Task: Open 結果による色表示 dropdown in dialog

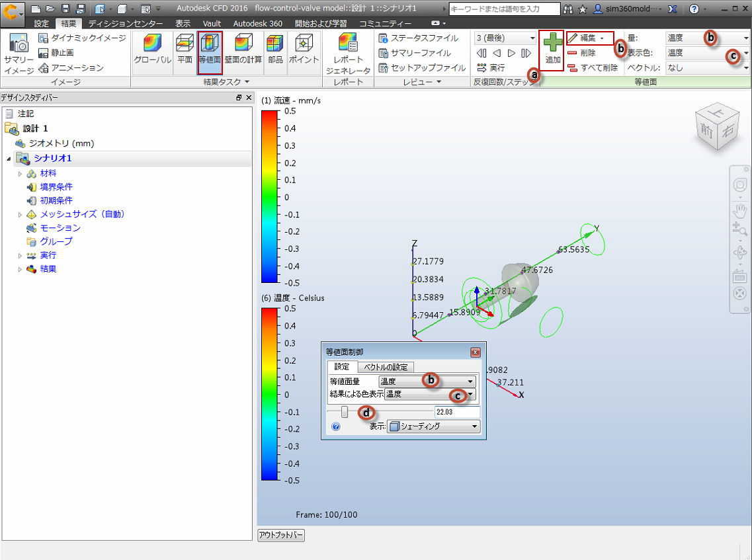Action: point(430,394)
